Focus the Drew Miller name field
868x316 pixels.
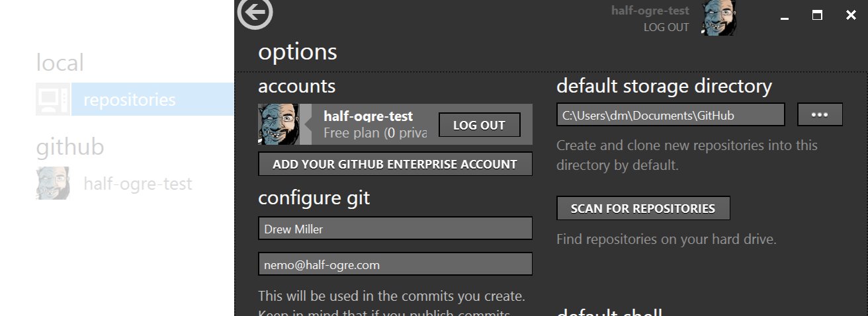pyautogui.click(x=395, y=229)
